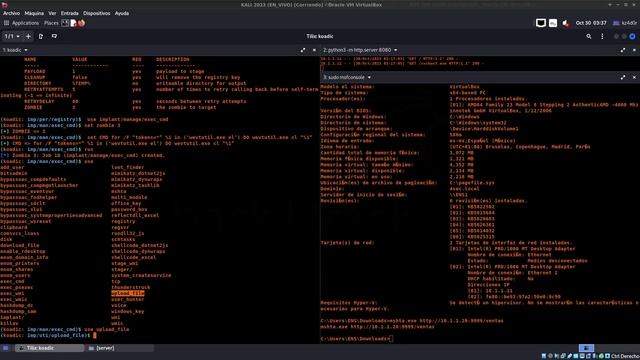Click the 'system_createservice' module name
The height and width of the screenshot is (360, 640).
(141, 275)
